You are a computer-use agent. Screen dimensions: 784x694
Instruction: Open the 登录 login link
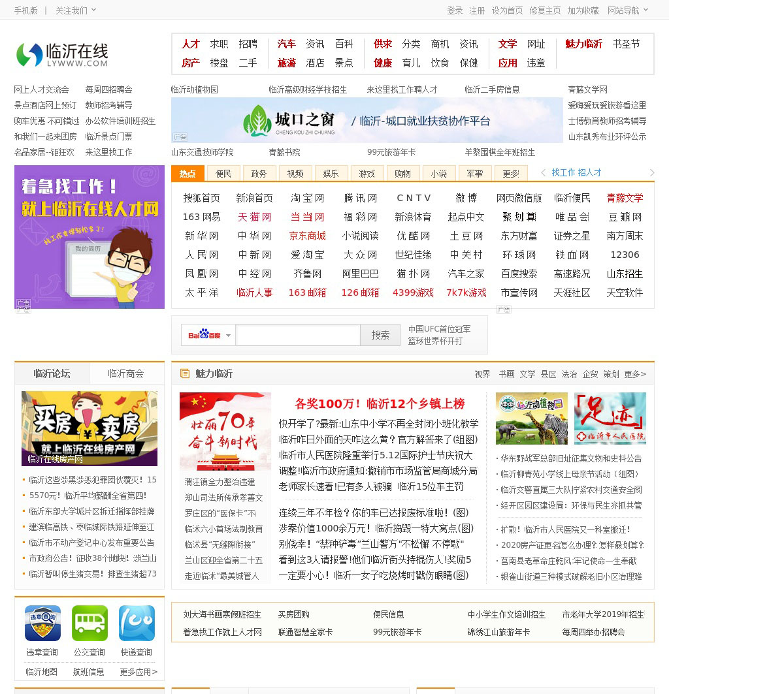pos(455,10)
